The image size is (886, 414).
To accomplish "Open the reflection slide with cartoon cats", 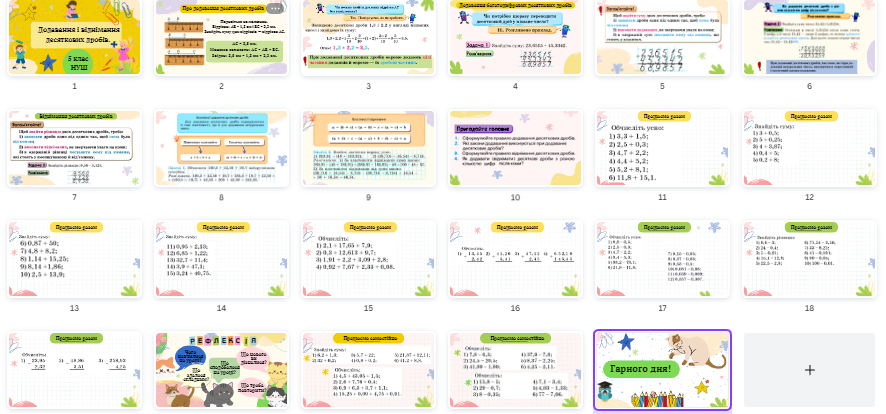I will (221, 370).
